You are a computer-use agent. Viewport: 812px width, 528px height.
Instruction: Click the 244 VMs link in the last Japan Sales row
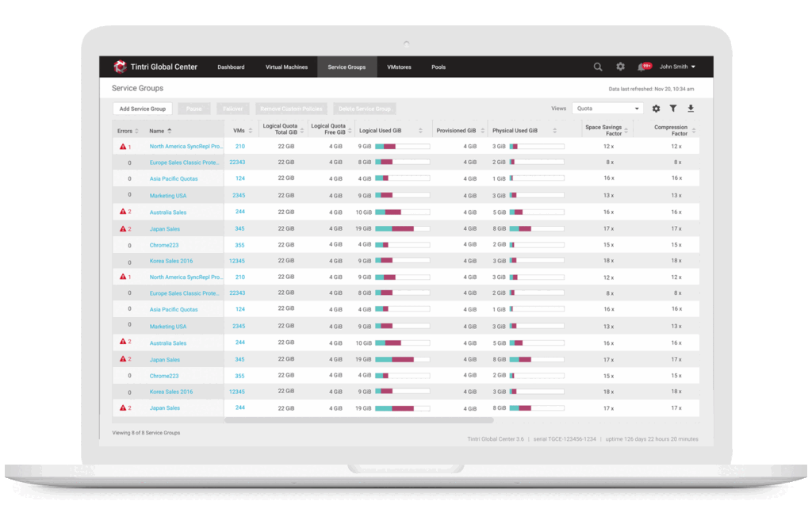coord(239,408)
